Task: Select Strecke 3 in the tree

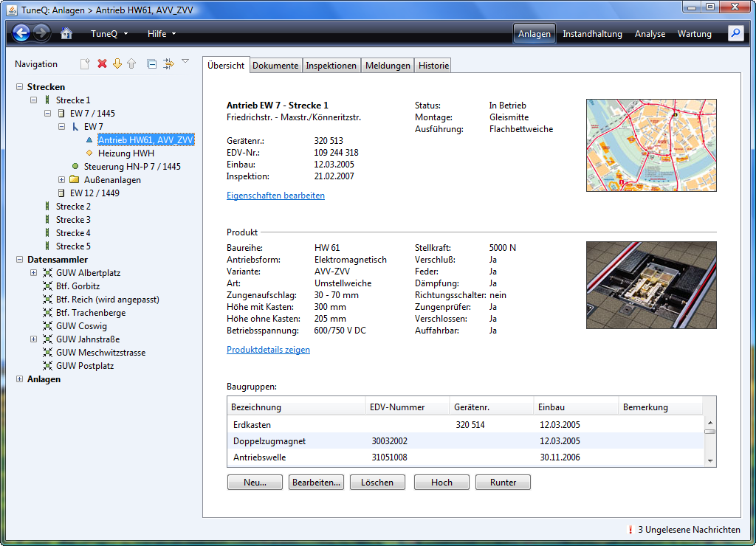Action: coord(73,220)
